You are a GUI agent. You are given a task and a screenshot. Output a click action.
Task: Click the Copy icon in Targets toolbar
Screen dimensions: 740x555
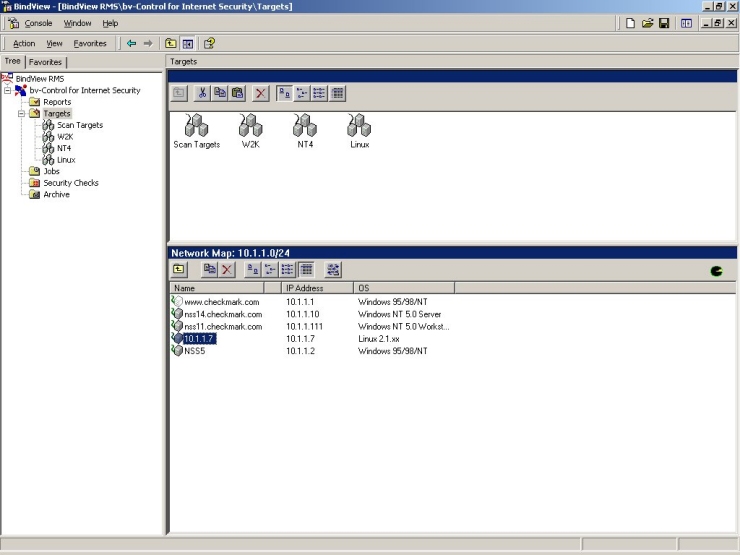220,93
